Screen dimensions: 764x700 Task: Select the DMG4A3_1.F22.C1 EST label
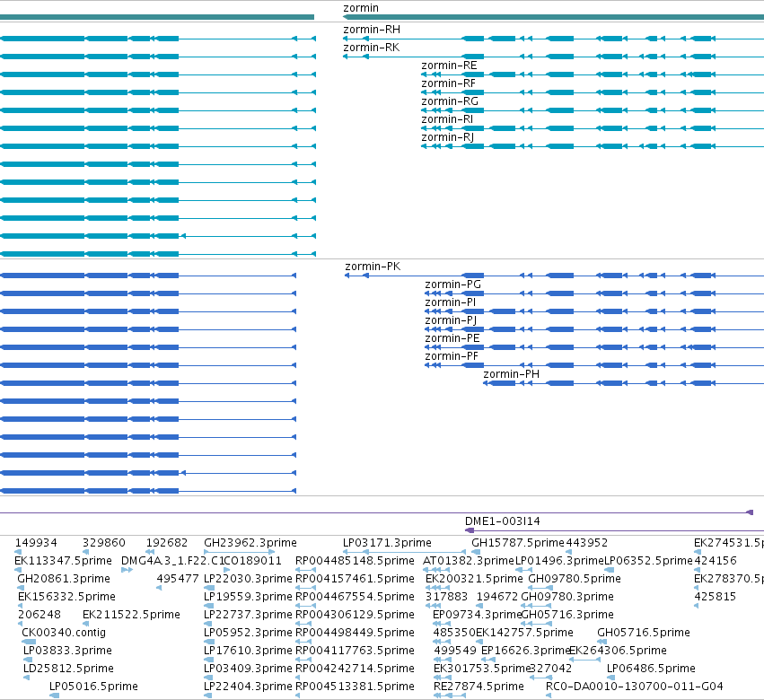(x=173, y=561)
